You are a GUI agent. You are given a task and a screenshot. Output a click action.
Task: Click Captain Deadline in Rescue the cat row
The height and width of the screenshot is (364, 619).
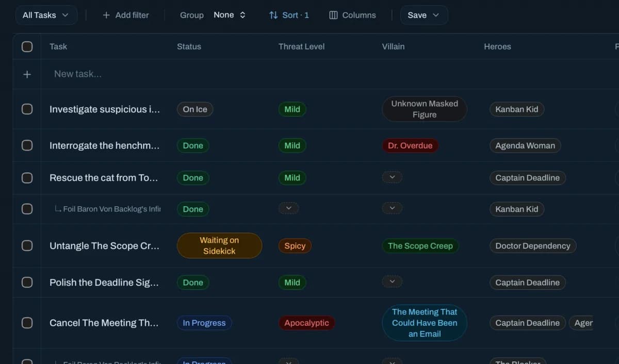pyautogui.click(x=528, y=178)
